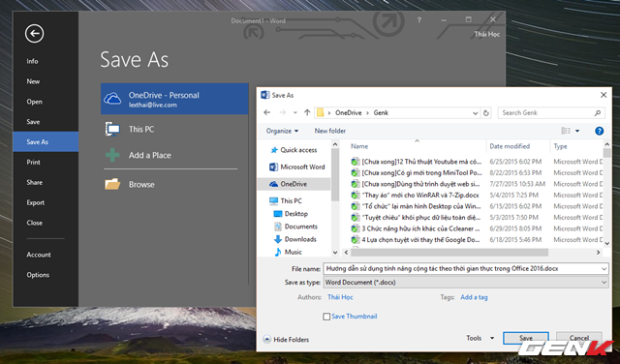Image resolution: width=620 pixels, height=364 pixels.
Task: Open Desktop in navigation pane
Action: coord(291,213)
